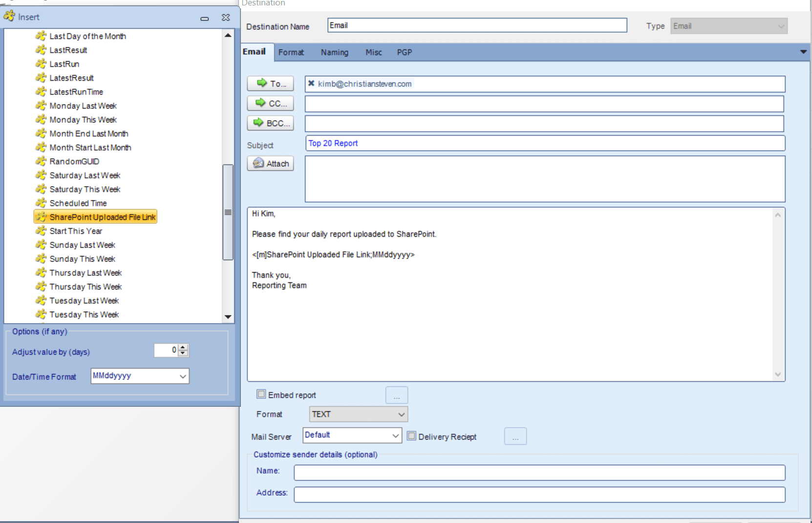
Task: Click the Insert list scroll up arrow
Action: 228,35
